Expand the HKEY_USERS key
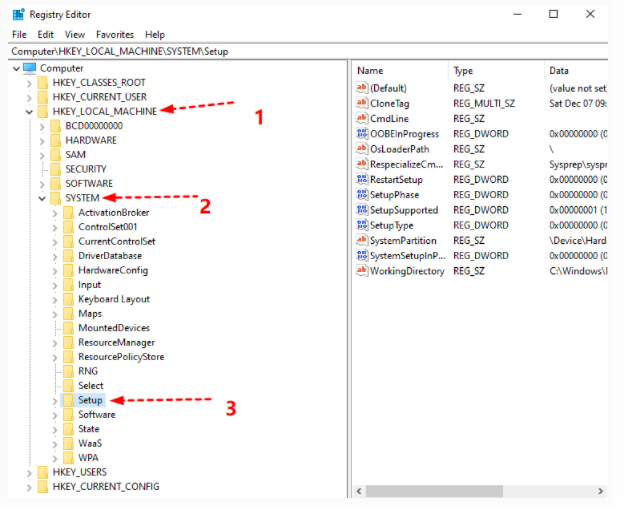Screen dimensions: 629x508 (29, 473)
